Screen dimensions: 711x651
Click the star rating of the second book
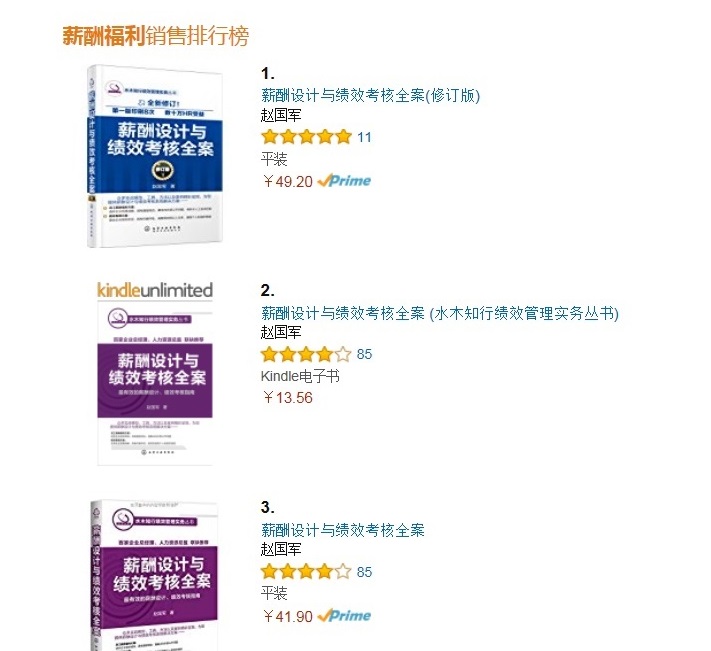(307, 354)
